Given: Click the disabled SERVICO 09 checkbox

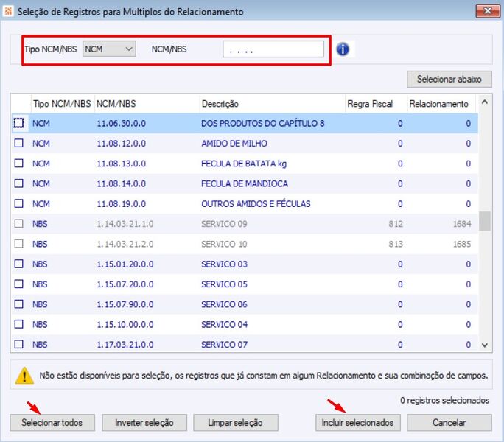Looking at the screenshot, I should [x=19, y=223].
